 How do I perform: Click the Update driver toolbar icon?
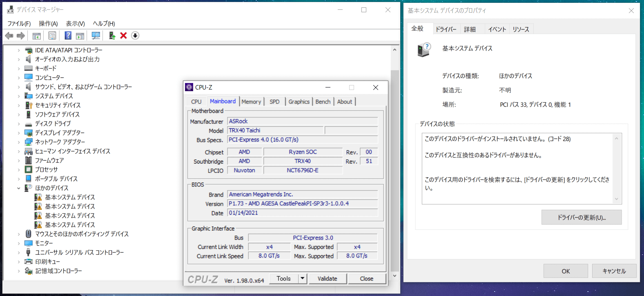[x=111, y=36]
